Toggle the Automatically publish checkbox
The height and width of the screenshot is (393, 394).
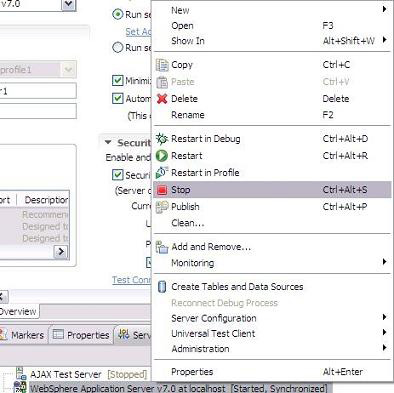(x=118, y=99)
